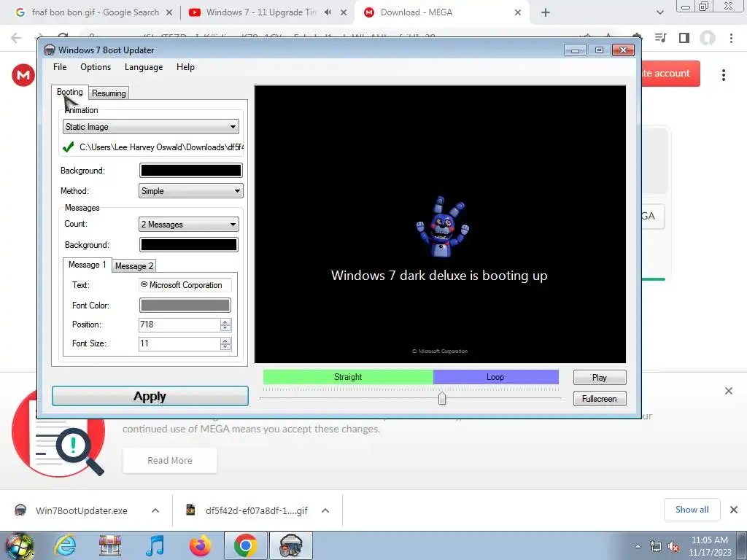Click the green checkmark icon

click(x=68, y=147)
